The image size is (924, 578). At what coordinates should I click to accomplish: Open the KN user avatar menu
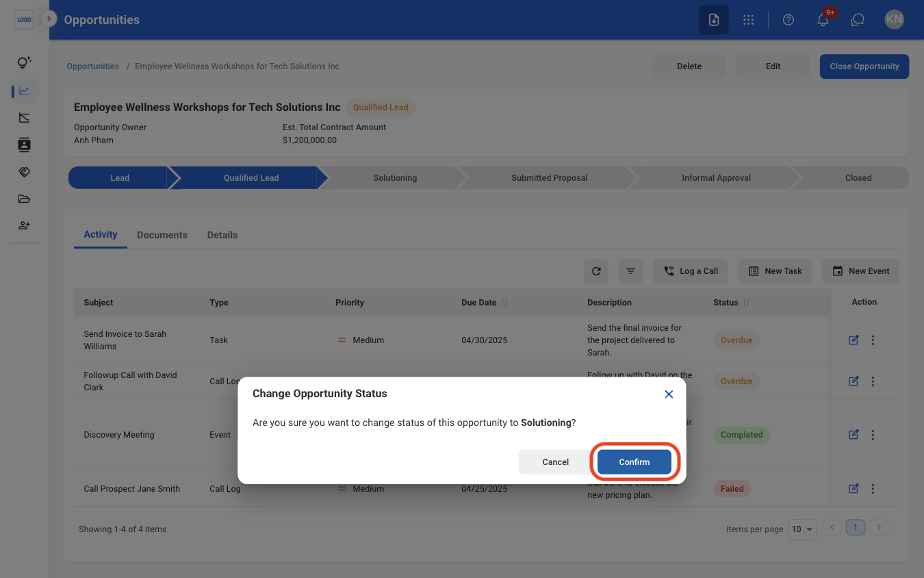coord(894,20)
